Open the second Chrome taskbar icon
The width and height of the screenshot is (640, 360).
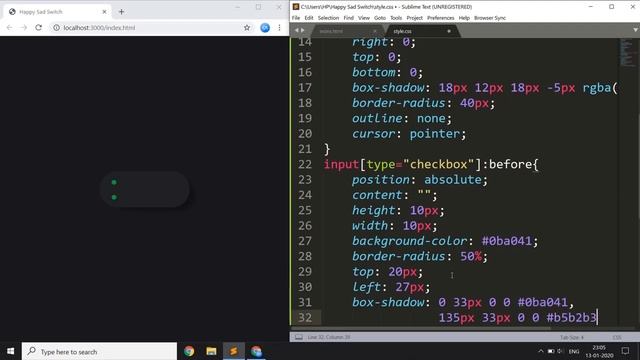click(256, 351)
